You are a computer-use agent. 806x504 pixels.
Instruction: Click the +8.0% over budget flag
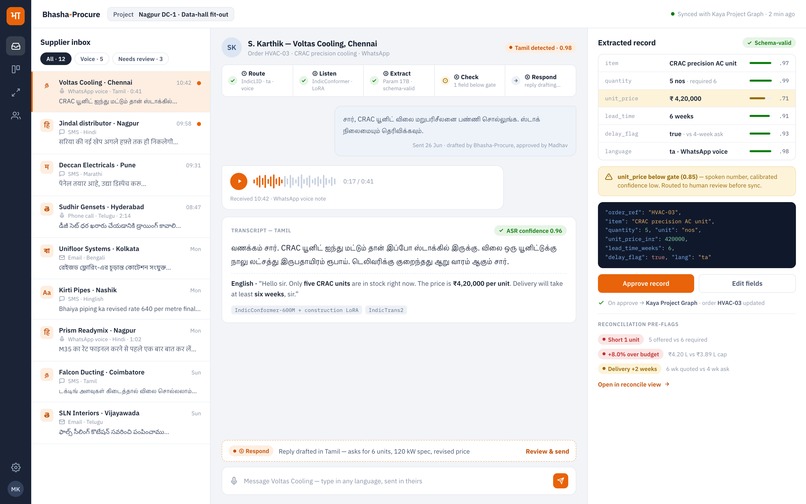pos(630,354)
